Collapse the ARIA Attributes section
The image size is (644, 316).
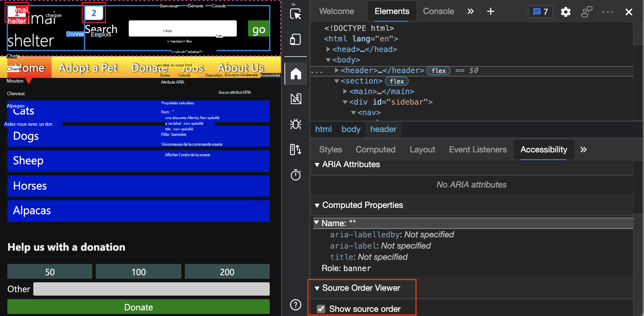pos(317,165)
